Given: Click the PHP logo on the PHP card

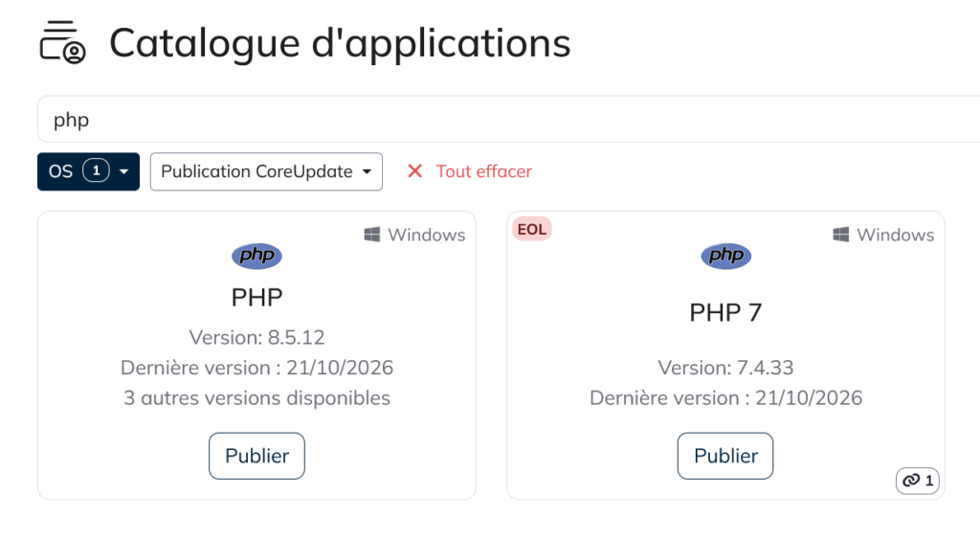Looking at the screenshot, I should [256, 256].
